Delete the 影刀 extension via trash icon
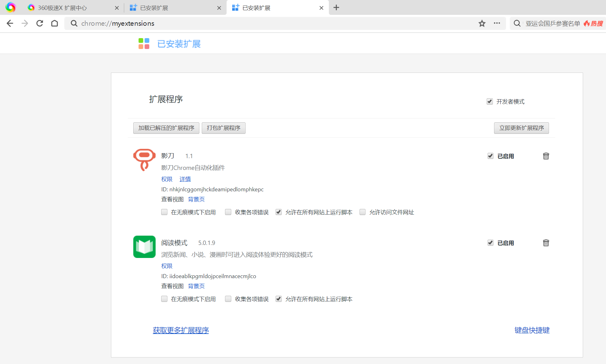 coord(546,156)
